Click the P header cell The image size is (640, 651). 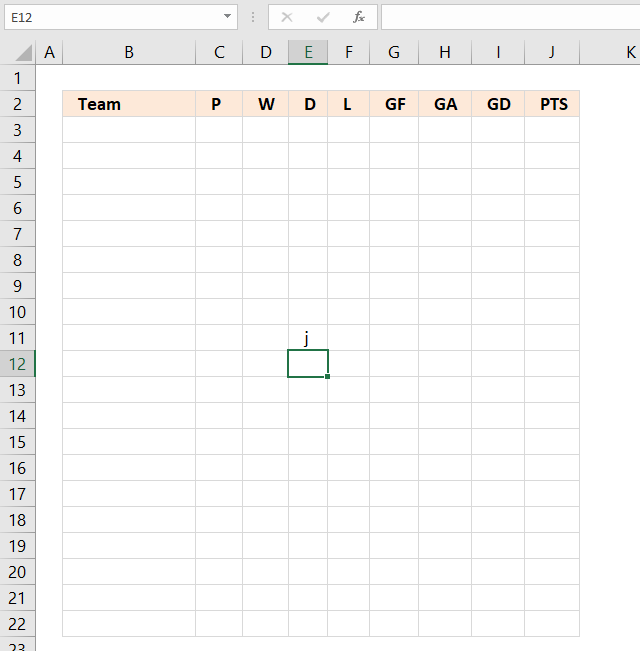(219, 104)
